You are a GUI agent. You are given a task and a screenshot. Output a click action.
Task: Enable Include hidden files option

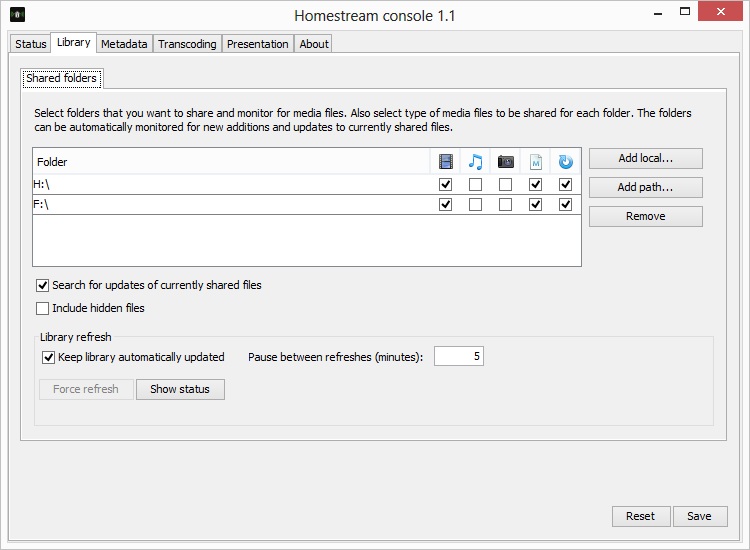[x=42, y=308]
